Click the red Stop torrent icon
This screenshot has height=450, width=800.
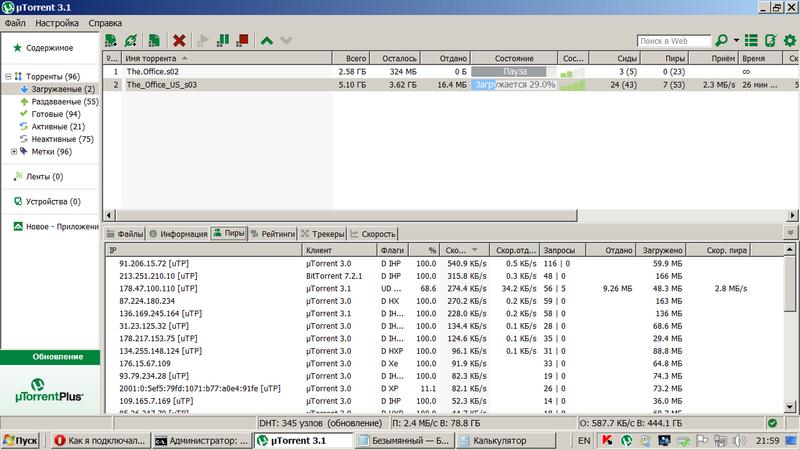tap(242, 40)
